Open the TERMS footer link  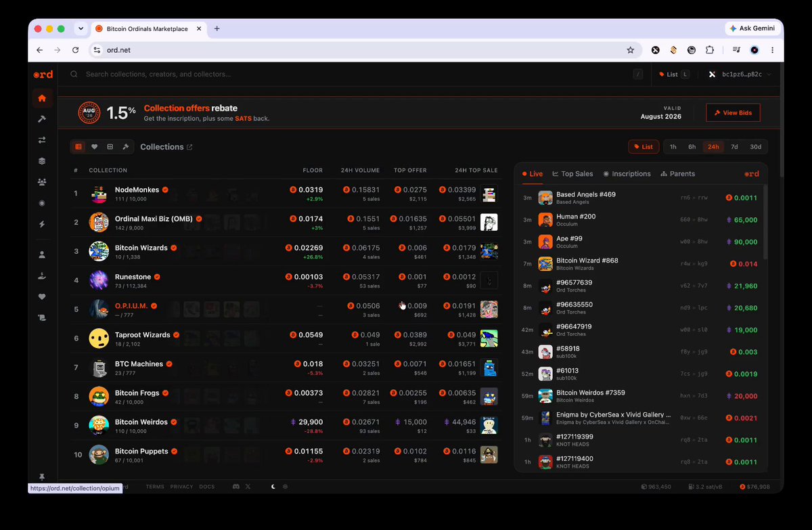point(155,487)
